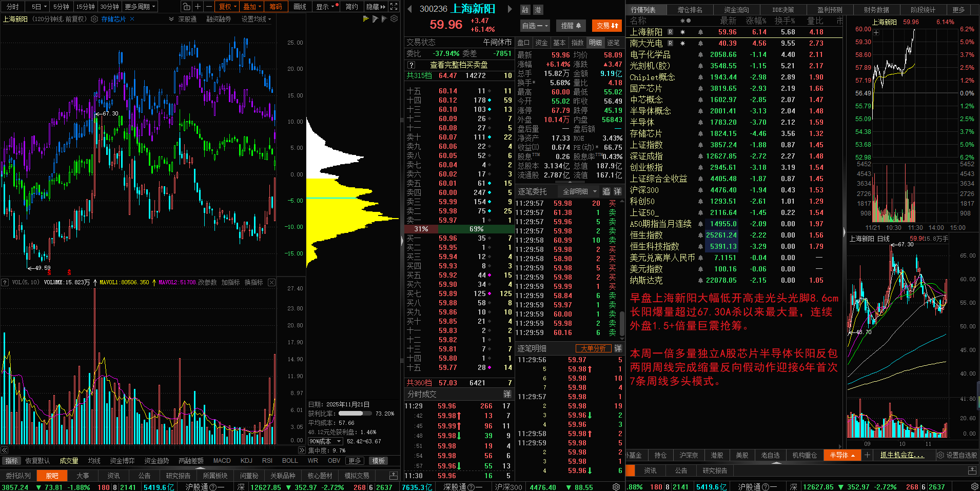Image resolution: width=980 pixels, height=491 pixels.
Task: Expand the chevron before 深股通
Action: pyautogui.click(x=171, y=19)
